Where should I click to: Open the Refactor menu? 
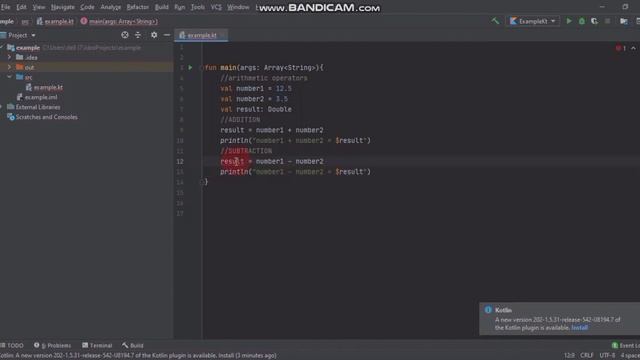point(138,7)
